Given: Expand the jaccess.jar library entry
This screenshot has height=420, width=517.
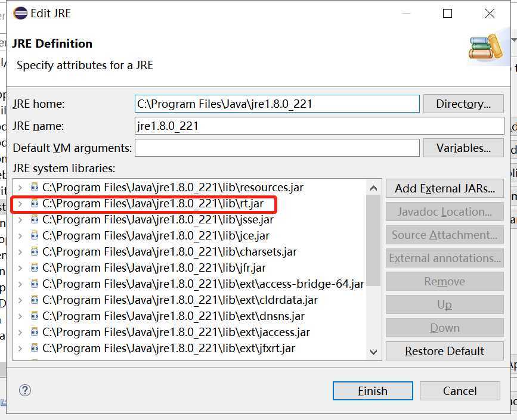Looking at the screenshot, I should coord(20,332).
